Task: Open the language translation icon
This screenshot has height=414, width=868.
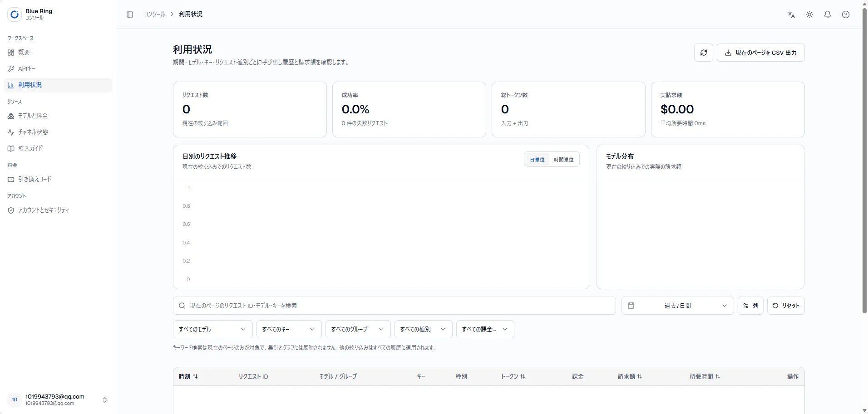Action: click(x=791, y=15)
